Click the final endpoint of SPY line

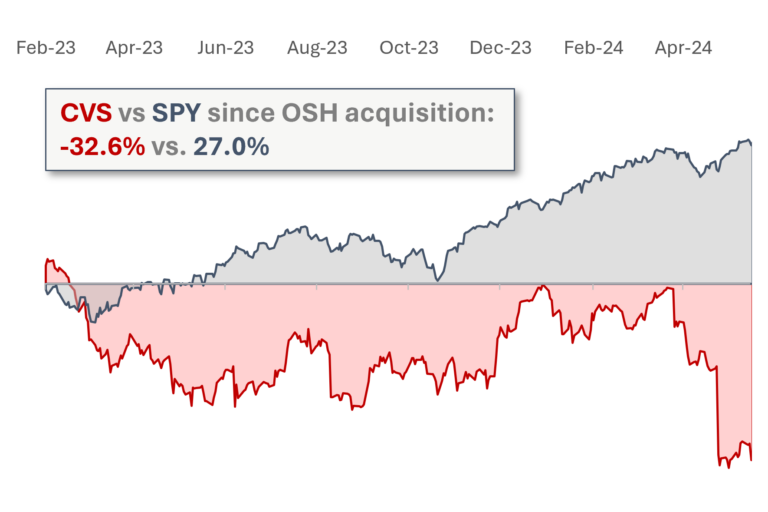751,144
